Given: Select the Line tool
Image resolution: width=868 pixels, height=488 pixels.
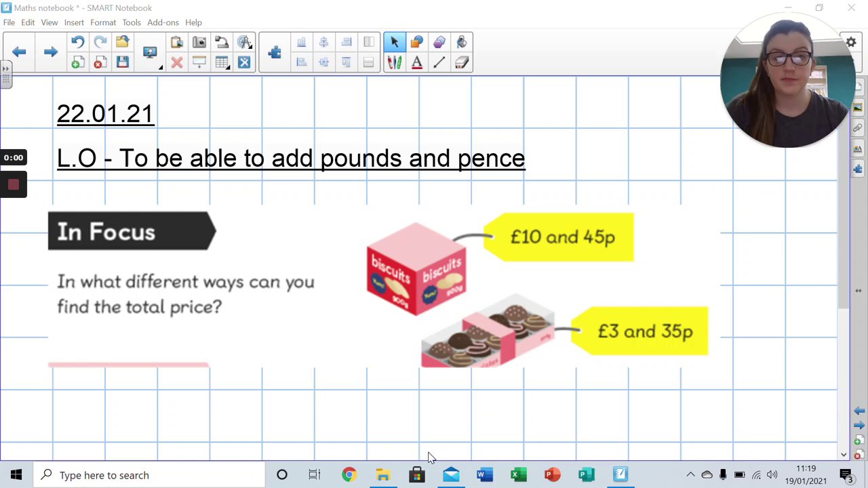Looking at the screenshot, I should point(439,62).
